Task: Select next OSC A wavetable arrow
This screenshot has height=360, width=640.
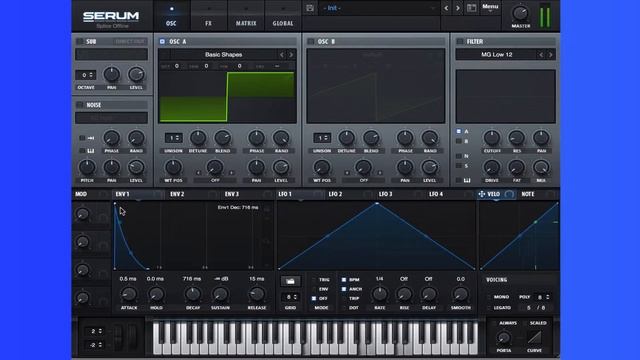Action: pos(291,55)
